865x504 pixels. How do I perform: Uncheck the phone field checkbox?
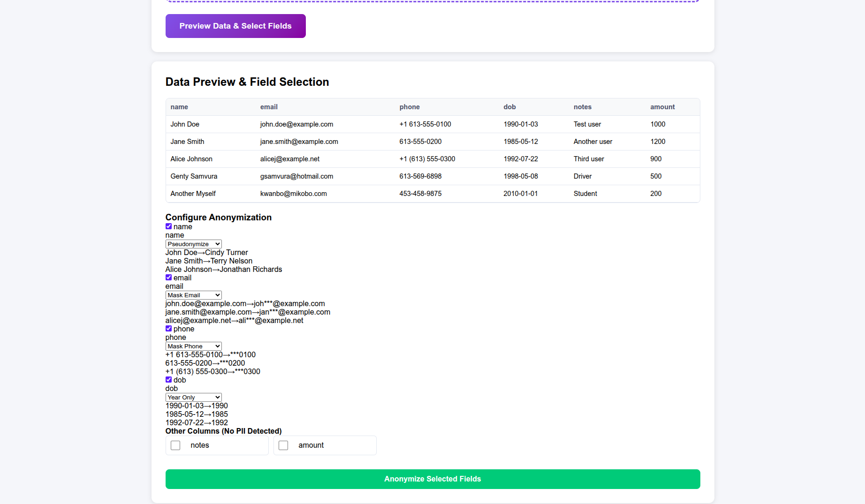click(168, 328)
